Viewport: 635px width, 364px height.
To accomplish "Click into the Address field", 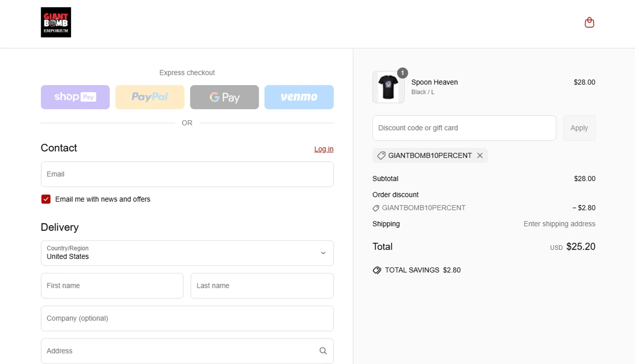I will pyautogui.click(x=187, y=351).
